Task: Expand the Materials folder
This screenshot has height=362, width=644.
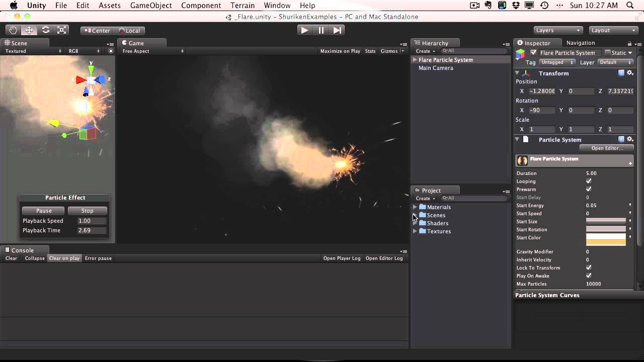Action: [416, 207]
